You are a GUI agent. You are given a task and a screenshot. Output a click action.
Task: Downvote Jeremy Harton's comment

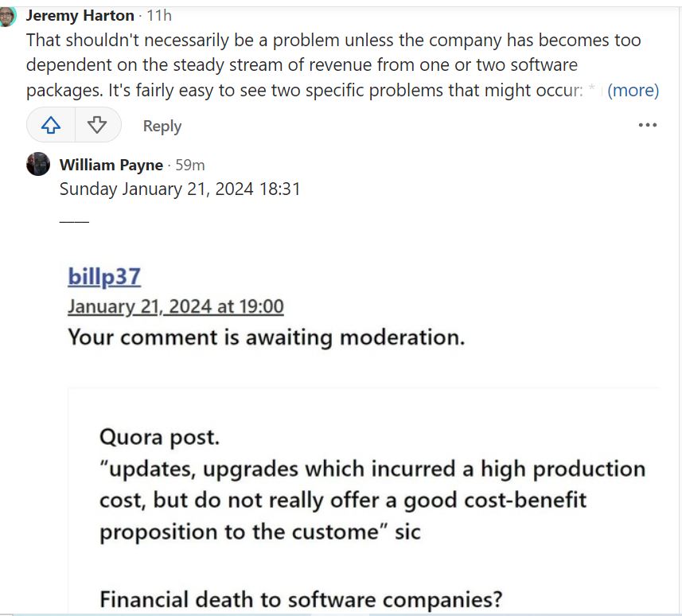[97, 125]
